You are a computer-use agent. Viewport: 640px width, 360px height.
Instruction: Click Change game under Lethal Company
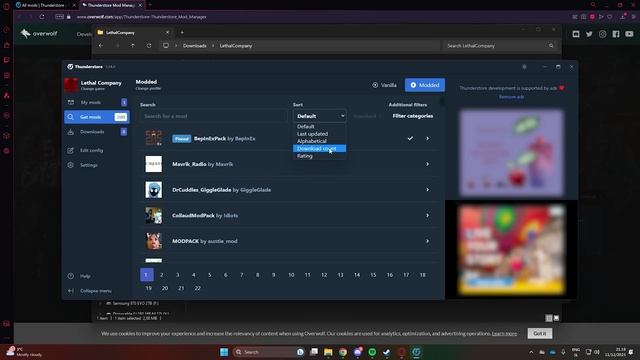click(93, 89)
